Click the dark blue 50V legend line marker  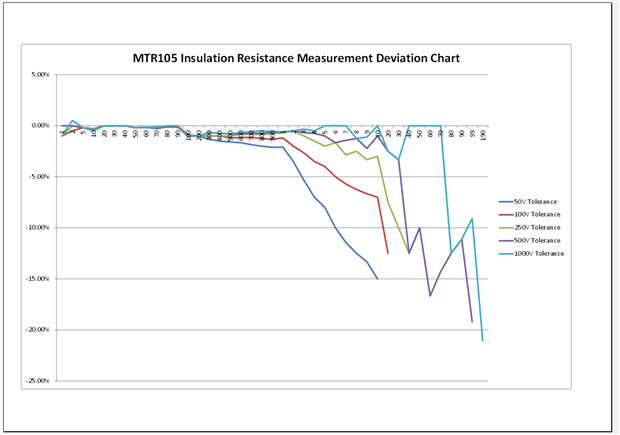click(507, 202)
